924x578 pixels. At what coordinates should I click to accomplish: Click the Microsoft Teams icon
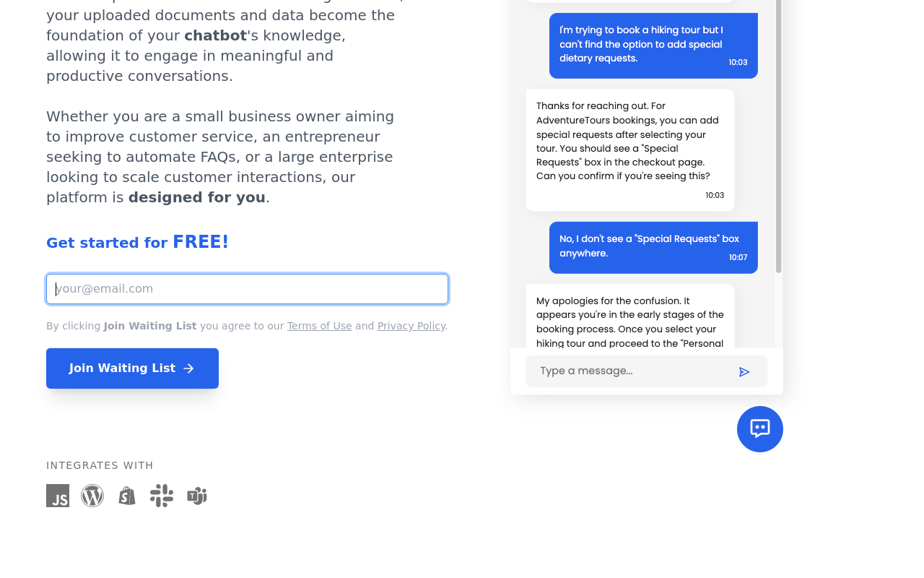coord(197,496)
